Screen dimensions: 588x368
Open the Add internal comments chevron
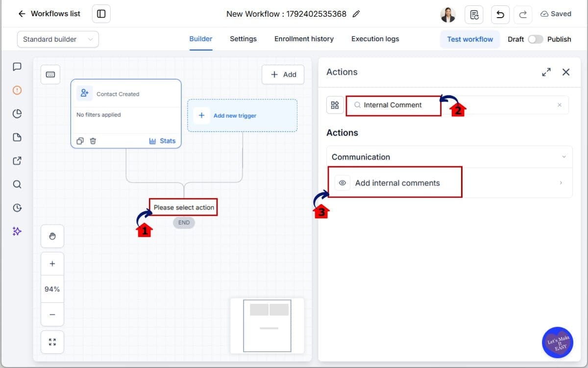point(561,183)
